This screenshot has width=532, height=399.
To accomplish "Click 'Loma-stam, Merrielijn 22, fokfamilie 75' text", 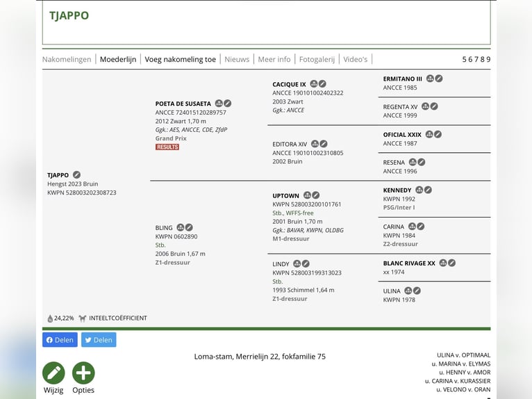I will click(x=260, y=357).
